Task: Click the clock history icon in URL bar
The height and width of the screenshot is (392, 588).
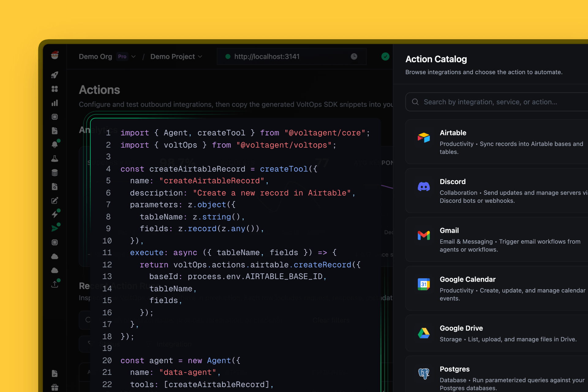Action: pyautogui.click(x=354, y=56)
